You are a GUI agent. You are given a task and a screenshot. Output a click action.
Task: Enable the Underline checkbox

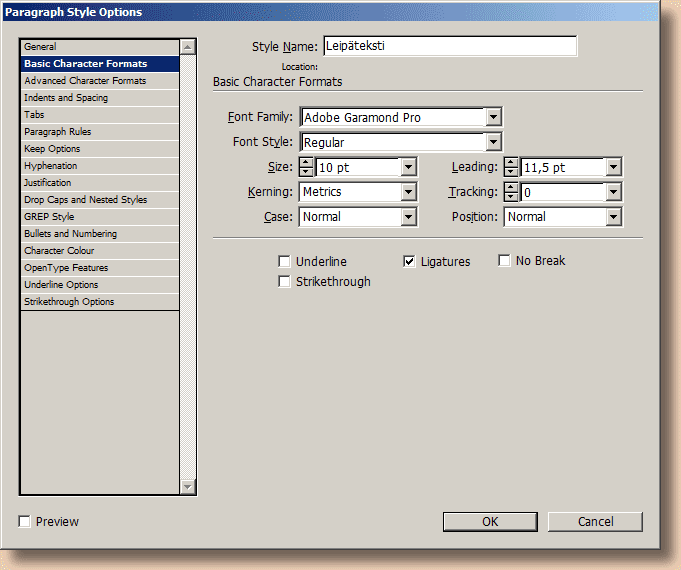(285, 262)
